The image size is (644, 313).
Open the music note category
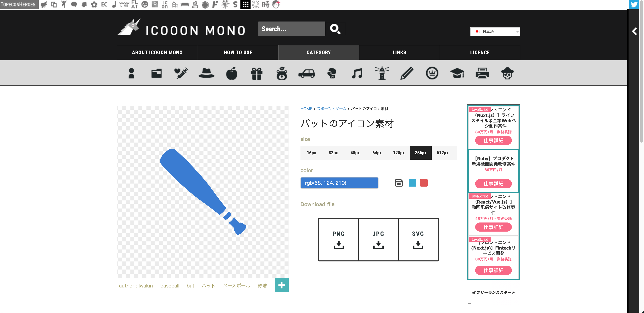point(357,73)
